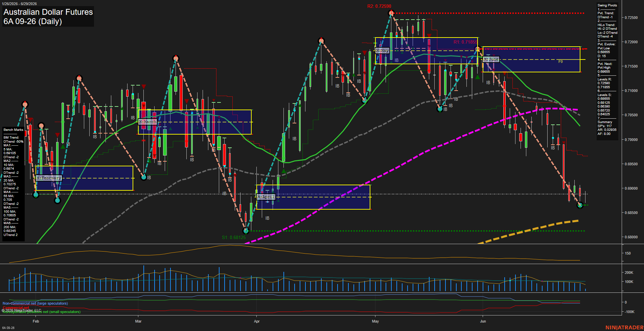
Task: Select the 0.69000 price axis label
Action: coord(631,188)
